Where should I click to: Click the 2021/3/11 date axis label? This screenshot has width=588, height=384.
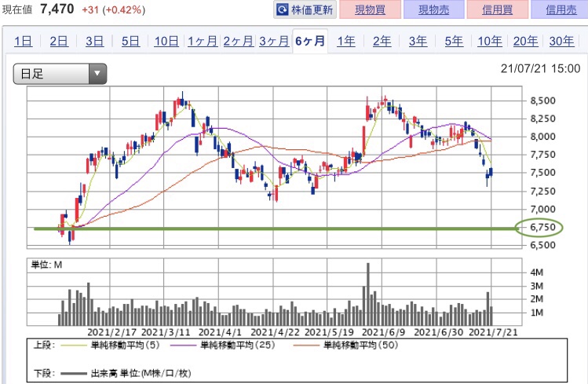(166, 332)
